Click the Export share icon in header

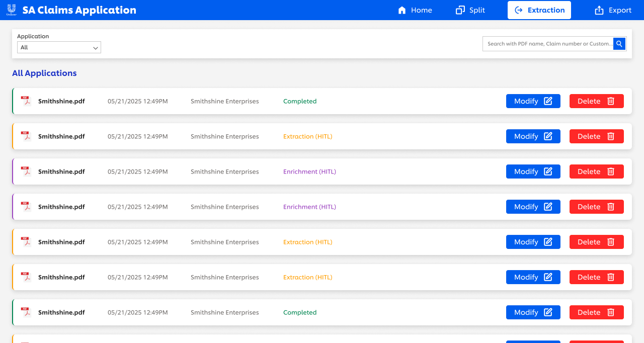(599, 10)
